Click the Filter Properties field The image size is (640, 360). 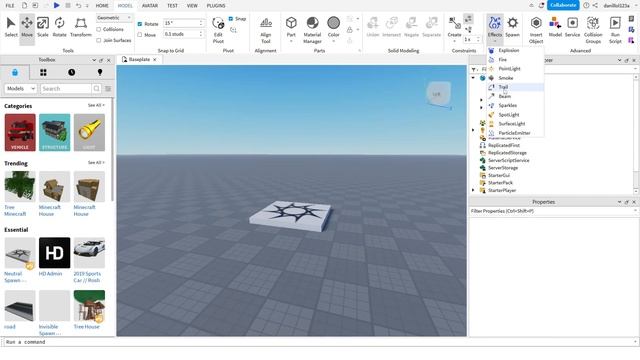(553, 211)
